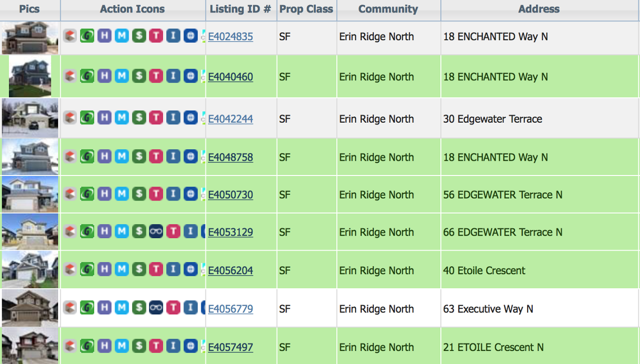The image size is (640, 364).
Task: View listing E4056204 via its ID link
Action: point(231,271)
